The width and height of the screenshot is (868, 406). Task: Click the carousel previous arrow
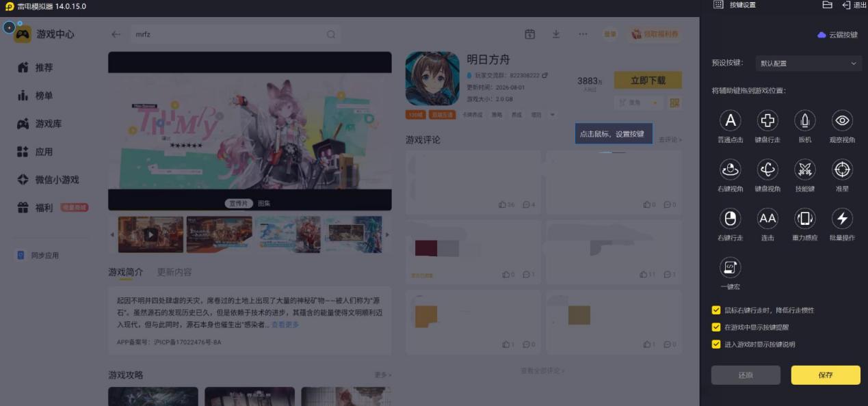coord(112,234)
